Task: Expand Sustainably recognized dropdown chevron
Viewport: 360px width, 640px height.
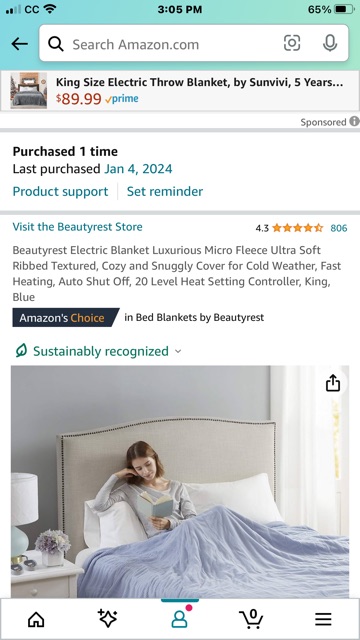Action: pos(178,351)
